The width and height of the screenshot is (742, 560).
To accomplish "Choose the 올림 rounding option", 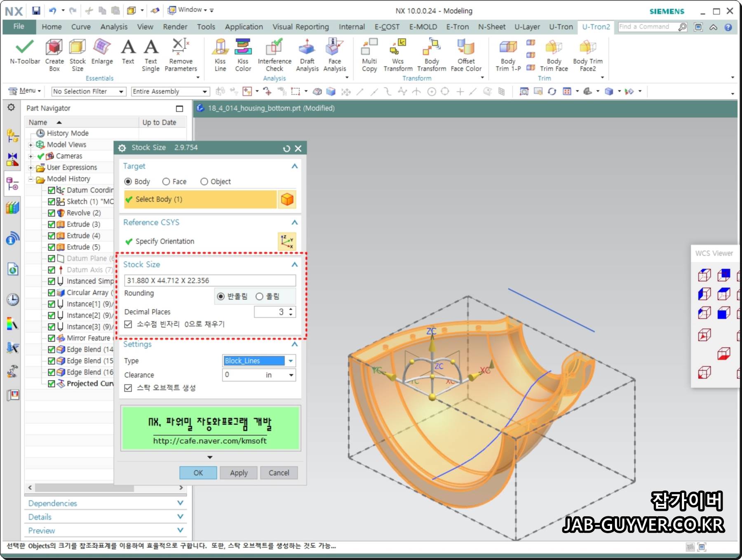I will 259,296.
